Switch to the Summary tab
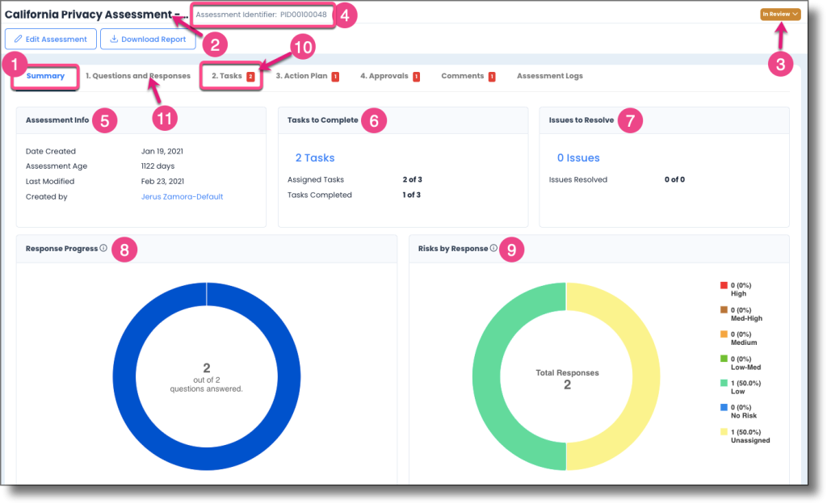The height and width of the screenshot is (504, 827). click(x=45, y=75)
